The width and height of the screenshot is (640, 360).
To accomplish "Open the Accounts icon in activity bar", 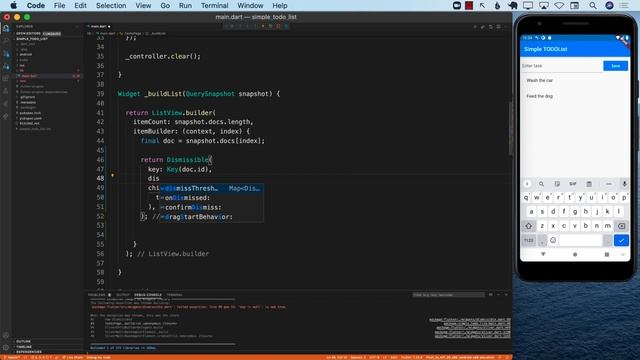I will 6,335.
